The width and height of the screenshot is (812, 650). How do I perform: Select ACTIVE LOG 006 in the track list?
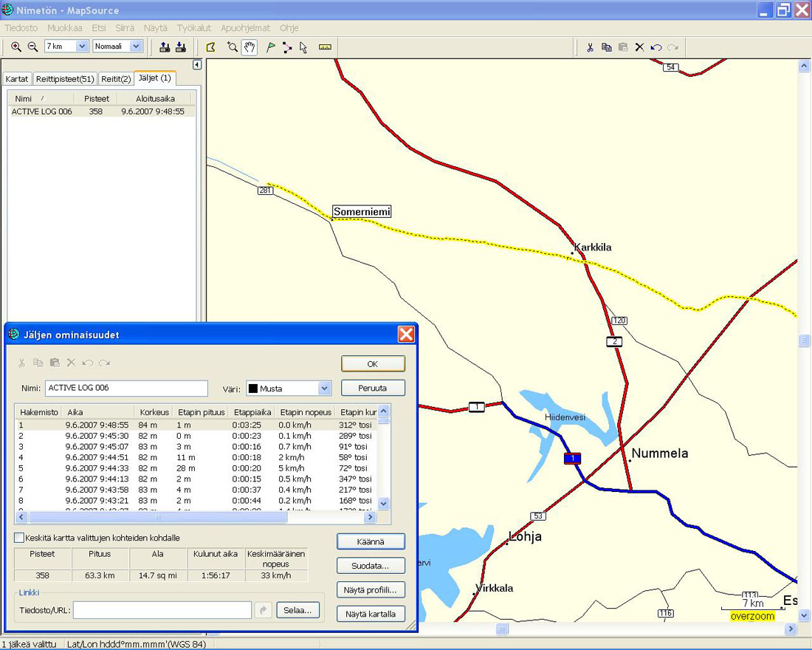click(101, 112)
